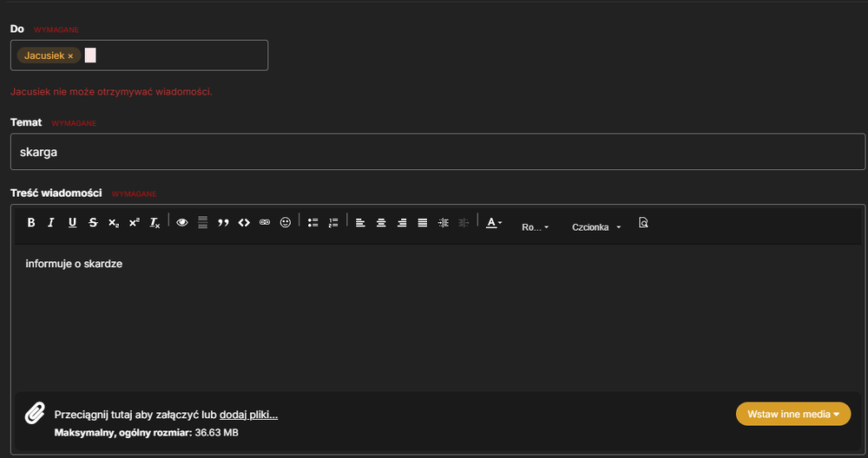
Task: Expand the Wstaw inne media menu
Action: pos(793,414)
